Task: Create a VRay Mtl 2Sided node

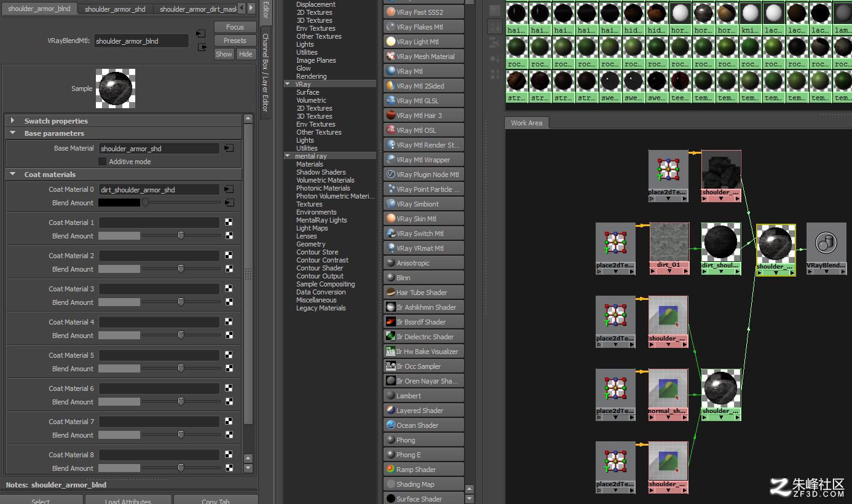Action: [x=424, y=86]
